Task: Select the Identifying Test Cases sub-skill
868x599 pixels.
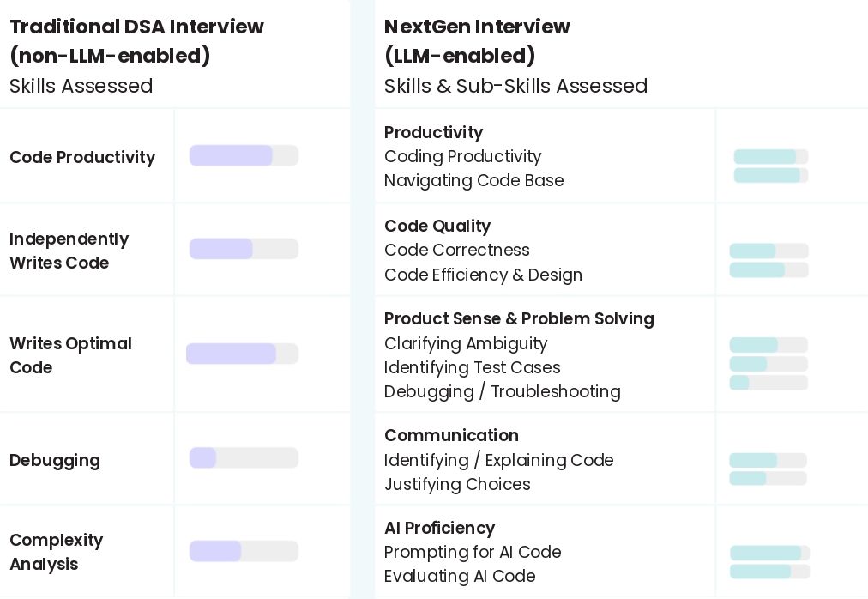Action: click(472, 367)
